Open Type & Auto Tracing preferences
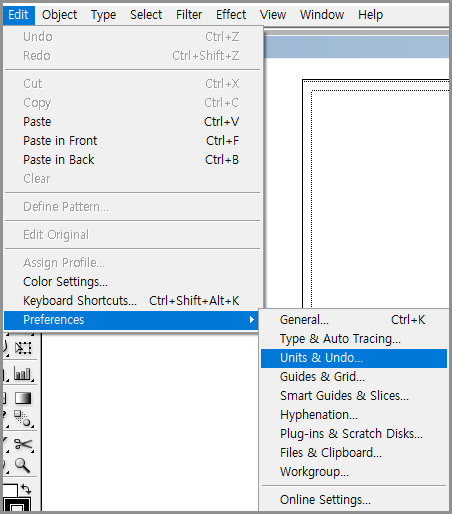The width and height of the screenshot is (452, 514). [354, 339]
